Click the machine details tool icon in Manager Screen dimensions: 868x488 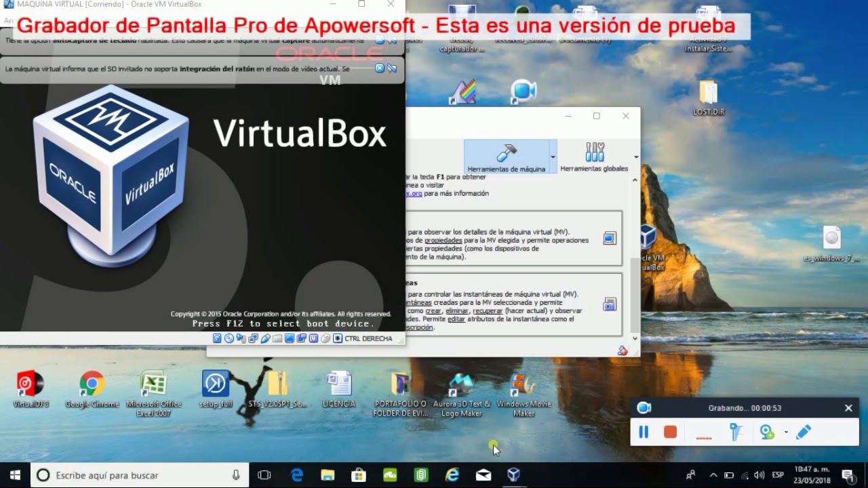609,238
